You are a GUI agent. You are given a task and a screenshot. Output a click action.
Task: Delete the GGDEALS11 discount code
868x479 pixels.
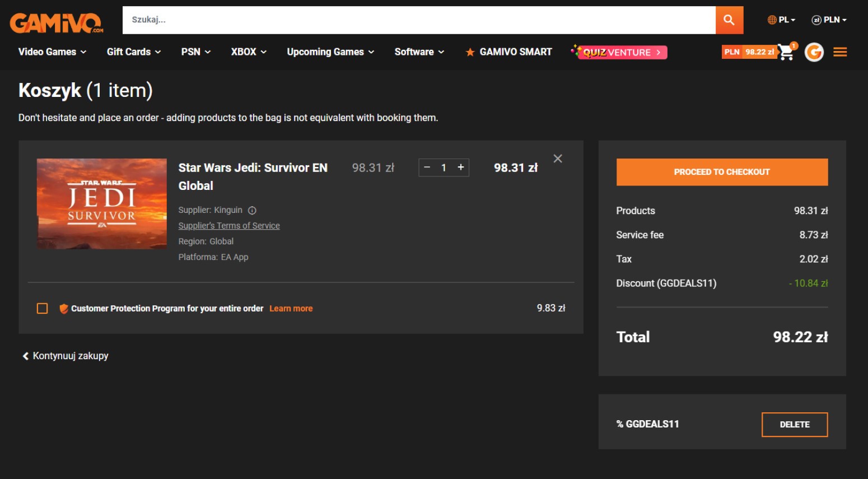coord(795,425)
